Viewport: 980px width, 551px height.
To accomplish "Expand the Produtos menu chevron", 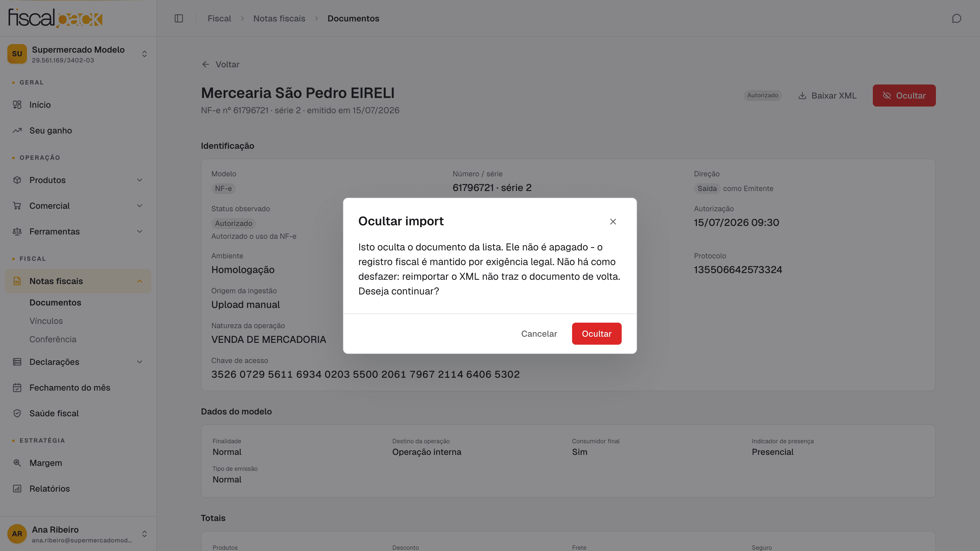I will coord(140,180).
